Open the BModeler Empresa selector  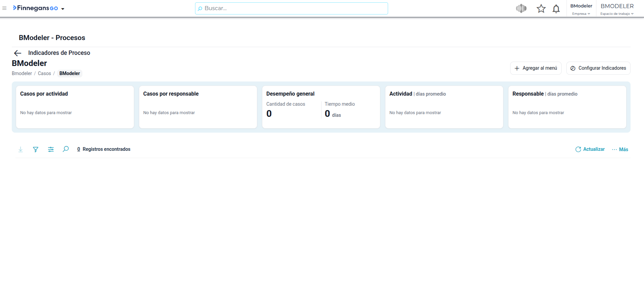click(581, 9)
